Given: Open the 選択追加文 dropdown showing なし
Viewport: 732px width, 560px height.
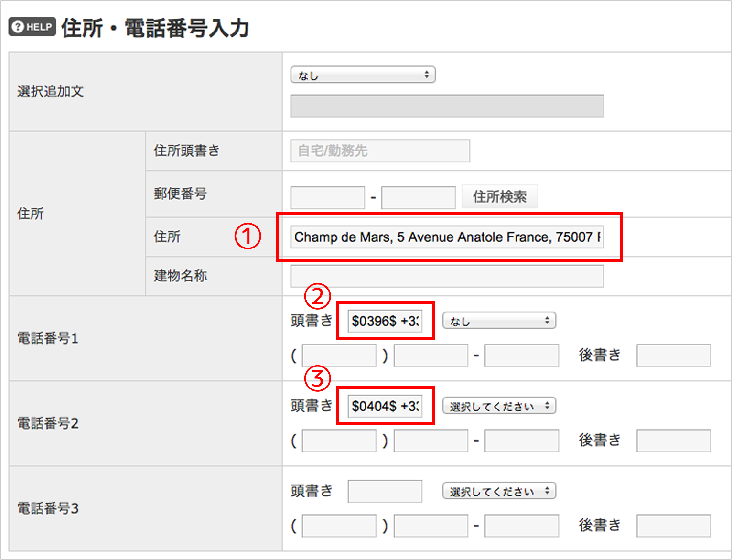Looking at the screenshot, I should pos(363,75).
